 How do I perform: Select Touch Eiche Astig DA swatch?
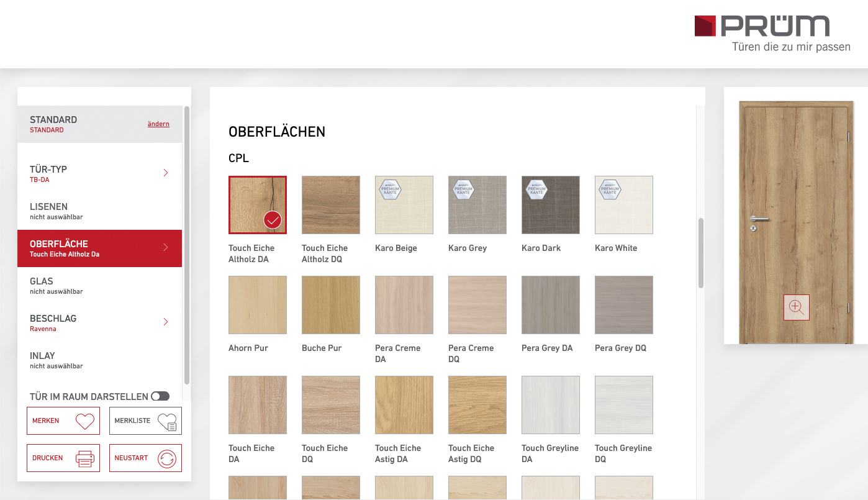(x=404, y=405)
